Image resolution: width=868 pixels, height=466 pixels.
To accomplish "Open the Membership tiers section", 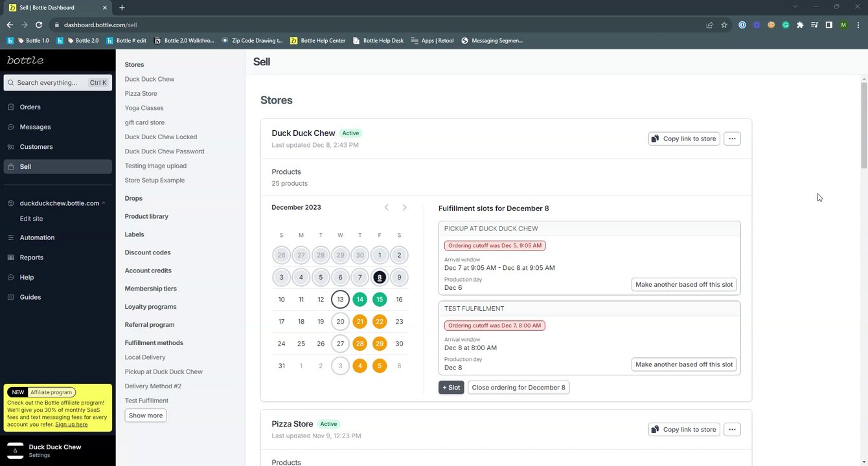I will [x=150, y=289].
